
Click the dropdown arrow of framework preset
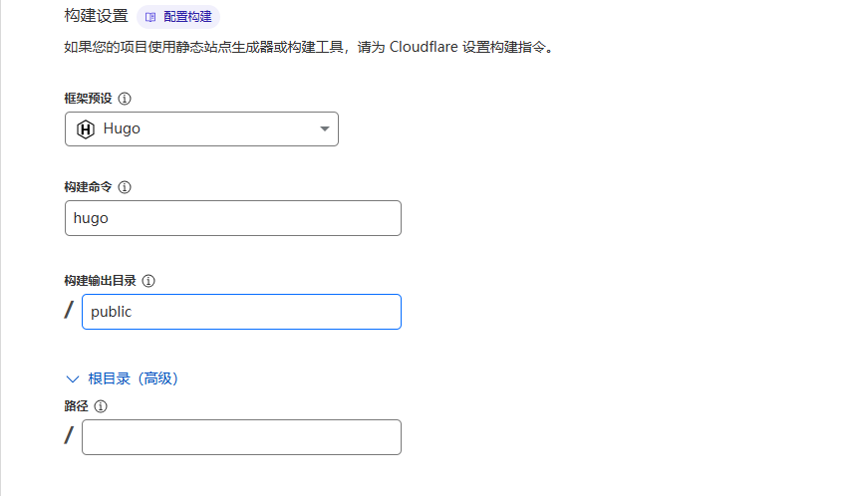coord(324,129)
